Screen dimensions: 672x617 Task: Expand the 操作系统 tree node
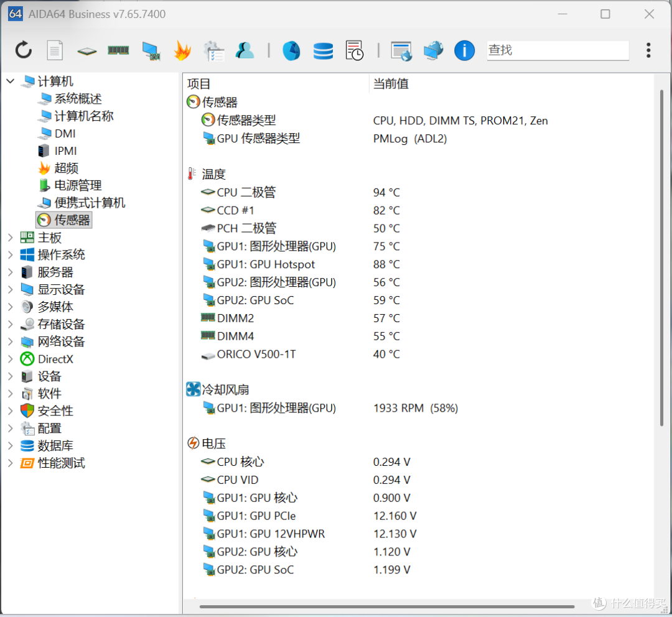11,255
